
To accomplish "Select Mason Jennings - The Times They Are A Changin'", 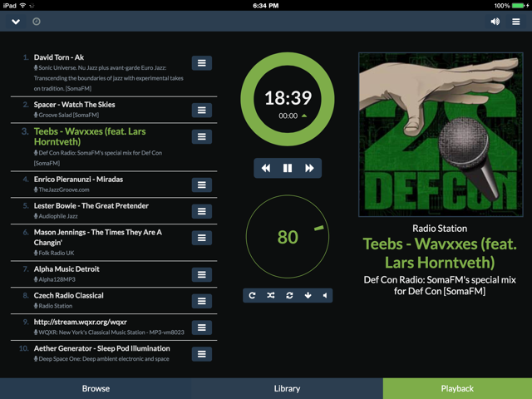I will [98, 237].
